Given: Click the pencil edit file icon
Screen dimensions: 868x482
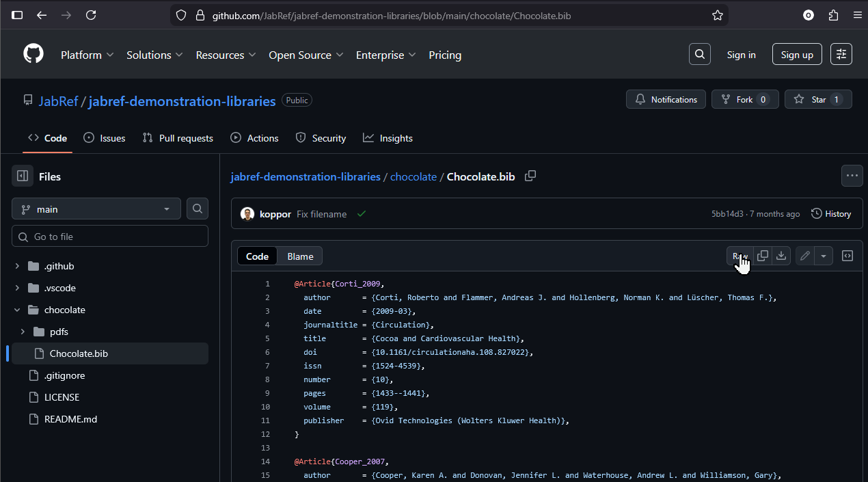Looking at the screenshot, I should click(x=805, y=256).
